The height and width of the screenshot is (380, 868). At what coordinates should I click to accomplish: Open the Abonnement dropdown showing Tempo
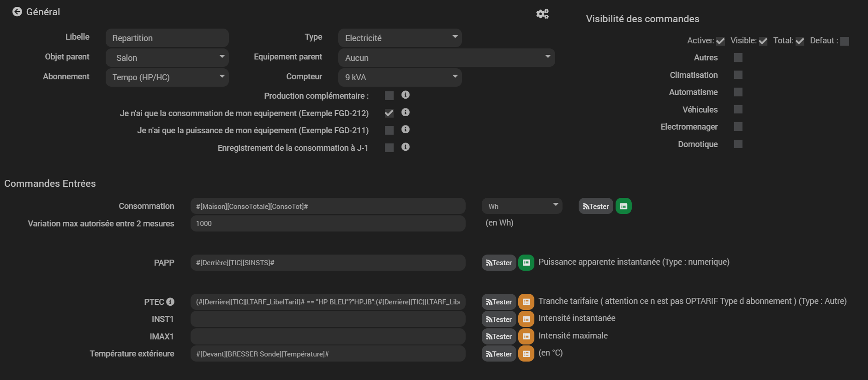click(x=167, y=77)
